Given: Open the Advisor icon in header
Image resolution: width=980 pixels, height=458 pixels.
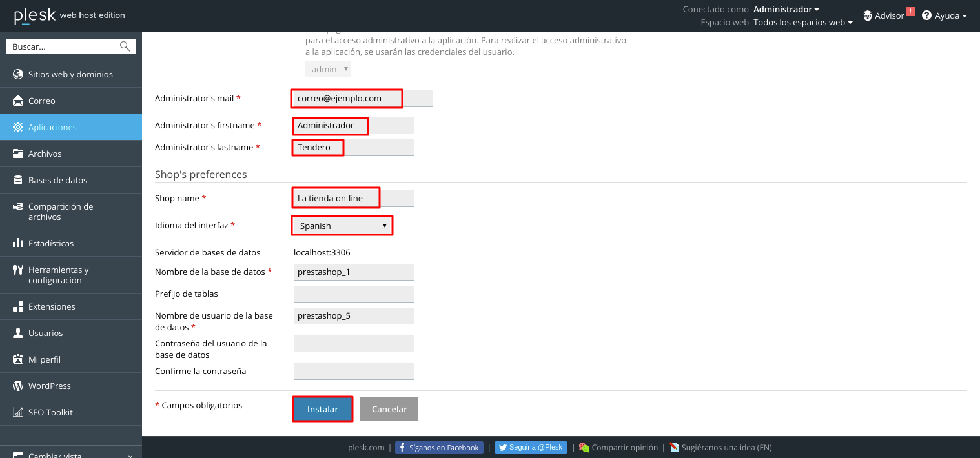Looking at the screenshot, I should (x=868, y=15).
